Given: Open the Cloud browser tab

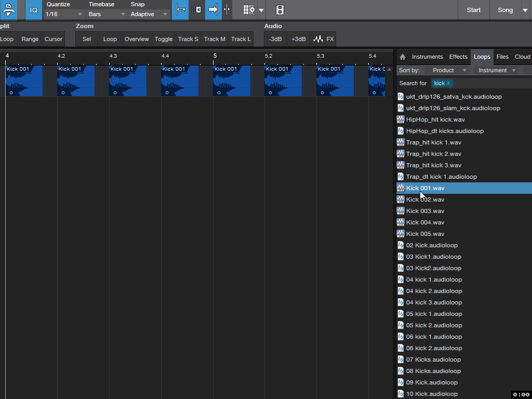Looking at the screenshot, I should coord(522,57).
